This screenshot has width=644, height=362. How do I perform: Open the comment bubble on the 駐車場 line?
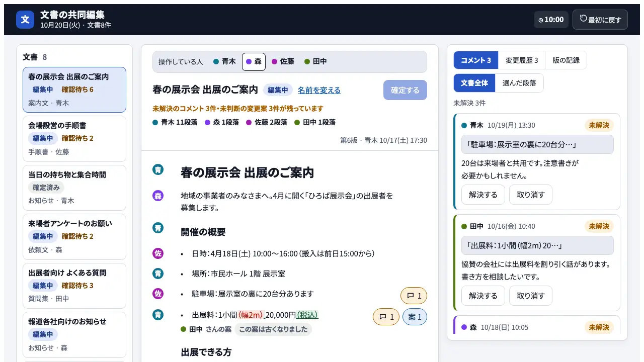click(x=414, y=296)
